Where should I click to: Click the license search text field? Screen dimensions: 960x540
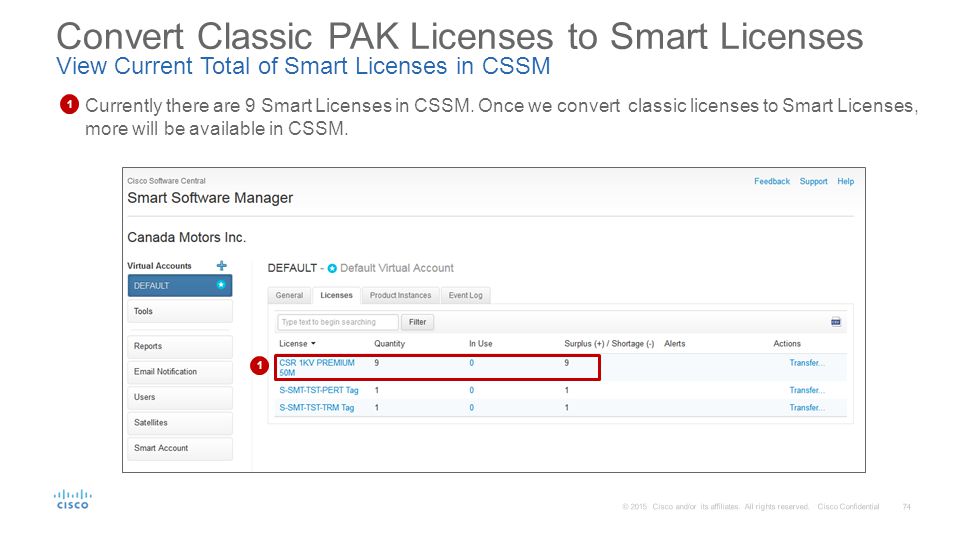click(x=337, y=322)
